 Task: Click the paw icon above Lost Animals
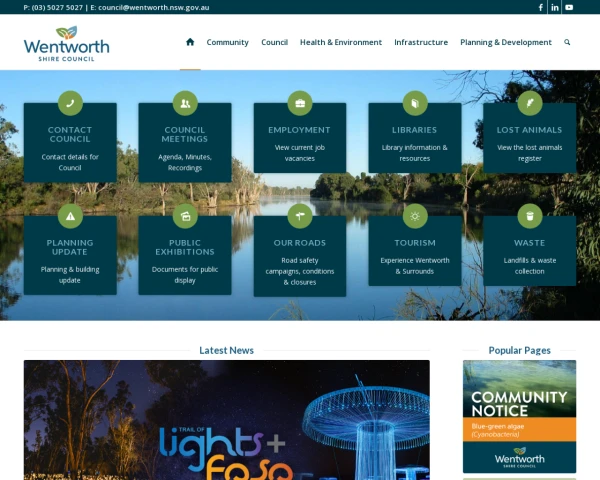(530, 103)
